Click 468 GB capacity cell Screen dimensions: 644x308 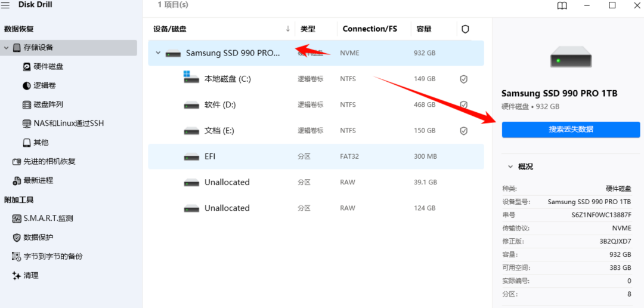425,105
